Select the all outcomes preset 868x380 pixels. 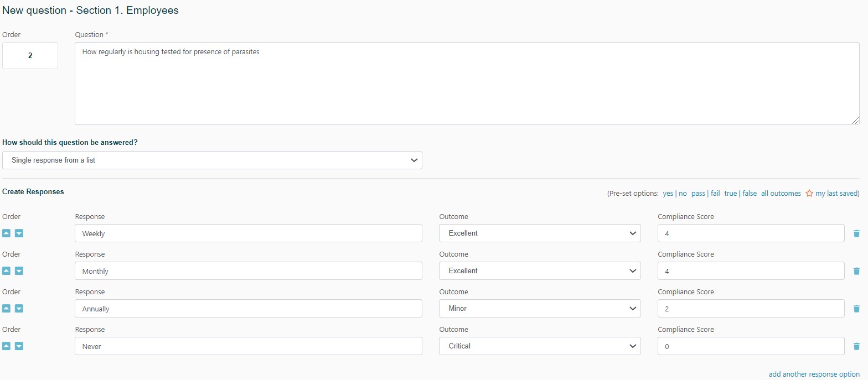click(x=781, y=194)
